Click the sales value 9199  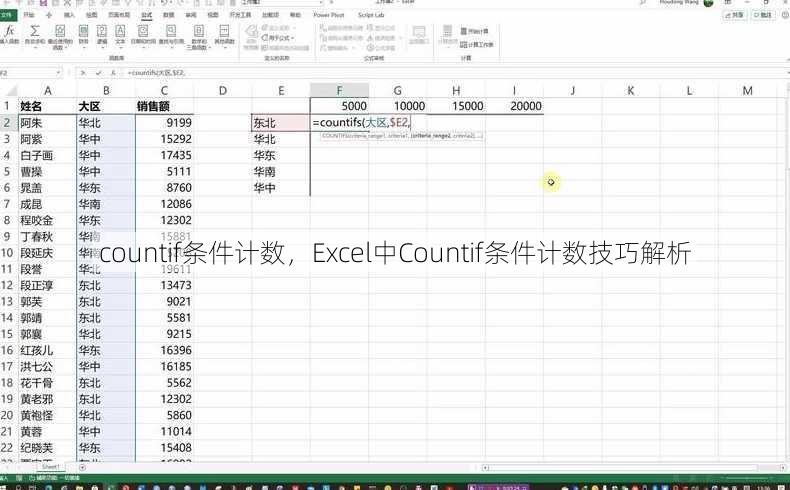point(164,123)
